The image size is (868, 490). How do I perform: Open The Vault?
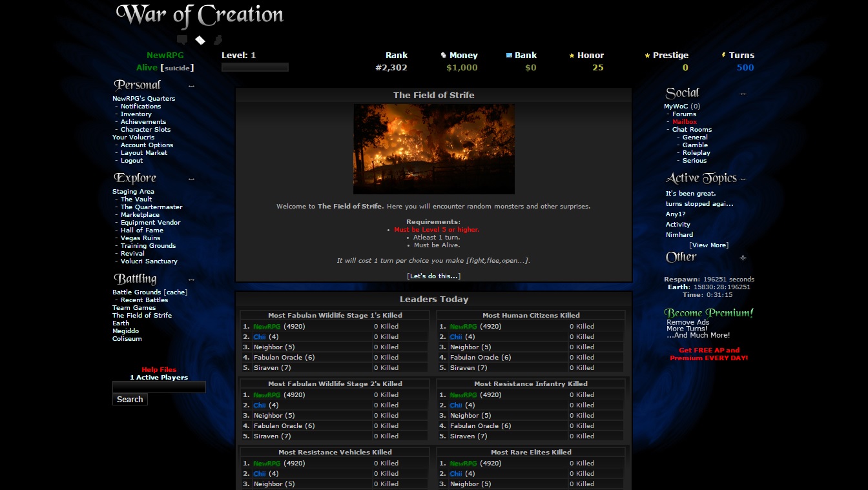click(x=136, y=199)
